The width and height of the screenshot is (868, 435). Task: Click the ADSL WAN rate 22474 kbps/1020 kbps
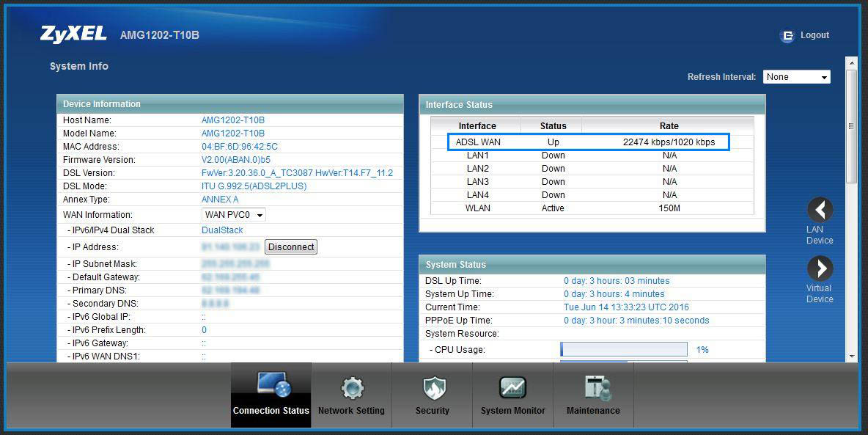pyautogui.click(x=669, y=142)
